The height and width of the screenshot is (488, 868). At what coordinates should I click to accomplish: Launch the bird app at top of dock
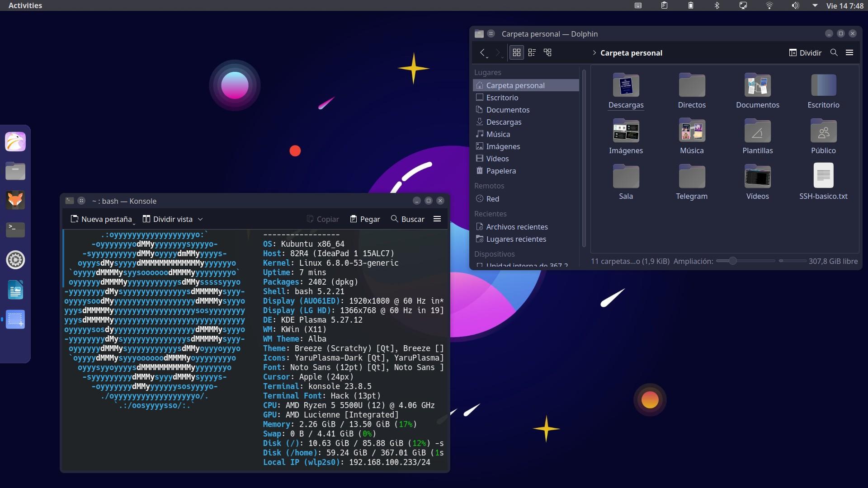[x=15, y=141]
